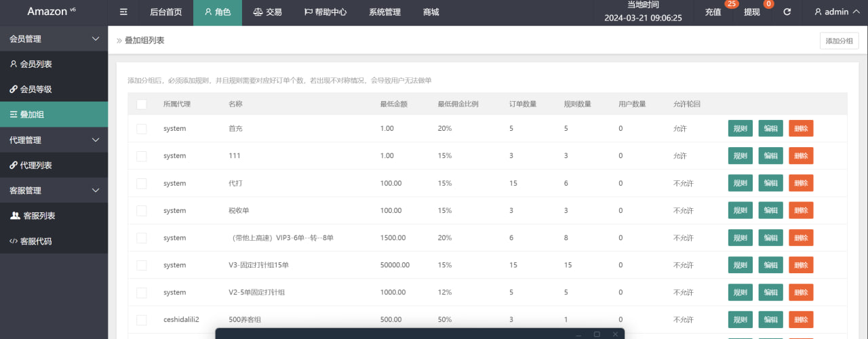Open the 交易 menu
Image resolution: width=868 pixels, height=339 pixels.
(x=267, y=12)
